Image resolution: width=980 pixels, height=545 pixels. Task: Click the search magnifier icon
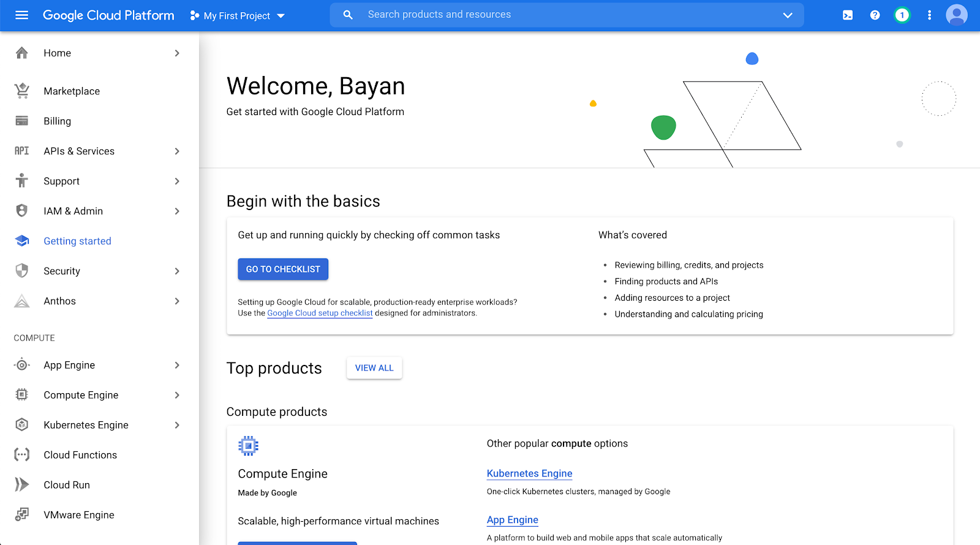[348, 15]
